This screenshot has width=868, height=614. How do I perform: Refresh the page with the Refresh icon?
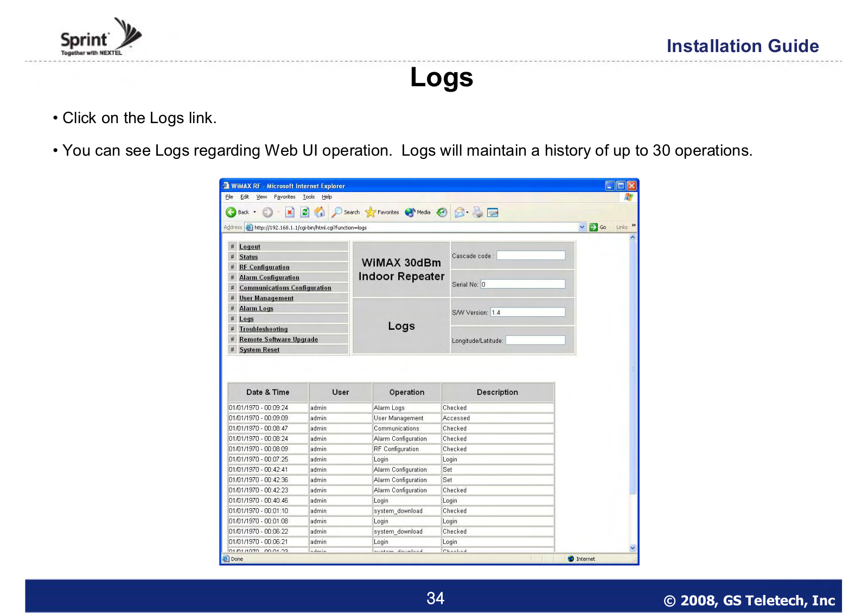click(305, 212)
